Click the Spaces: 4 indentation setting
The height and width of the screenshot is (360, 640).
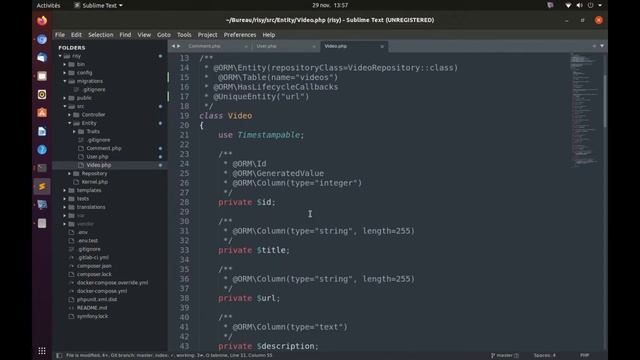point(544,356)
